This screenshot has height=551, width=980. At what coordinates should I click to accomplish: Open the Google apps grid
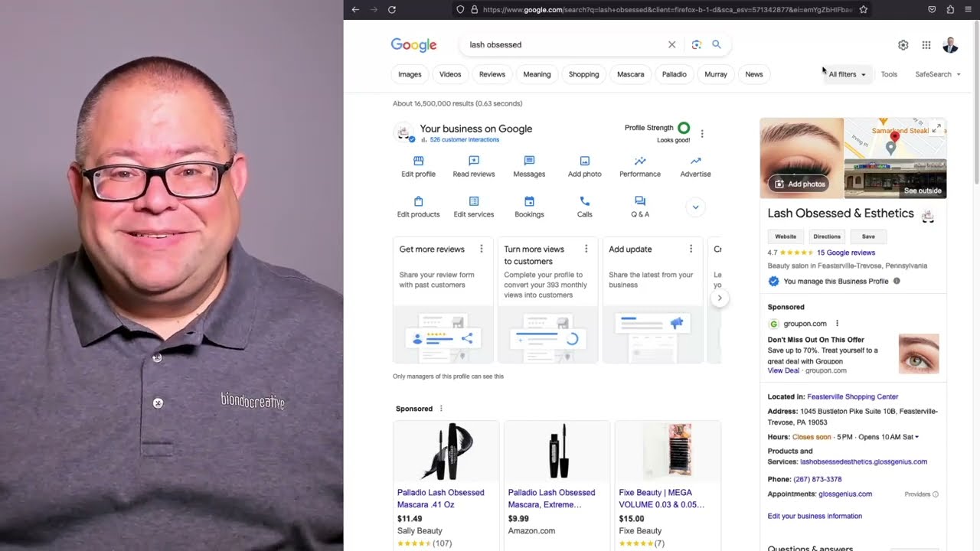926,45
